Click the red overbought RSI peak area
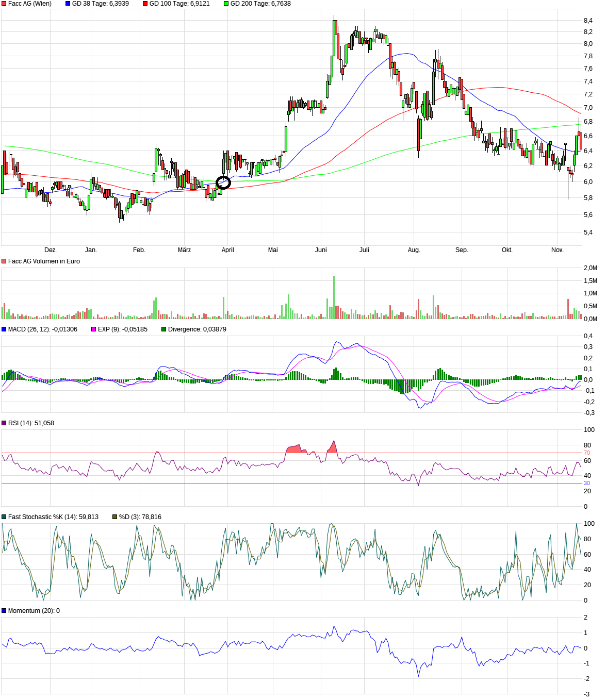Image resolution: width=606 pixels, height=700 pixels. [294, 449]
